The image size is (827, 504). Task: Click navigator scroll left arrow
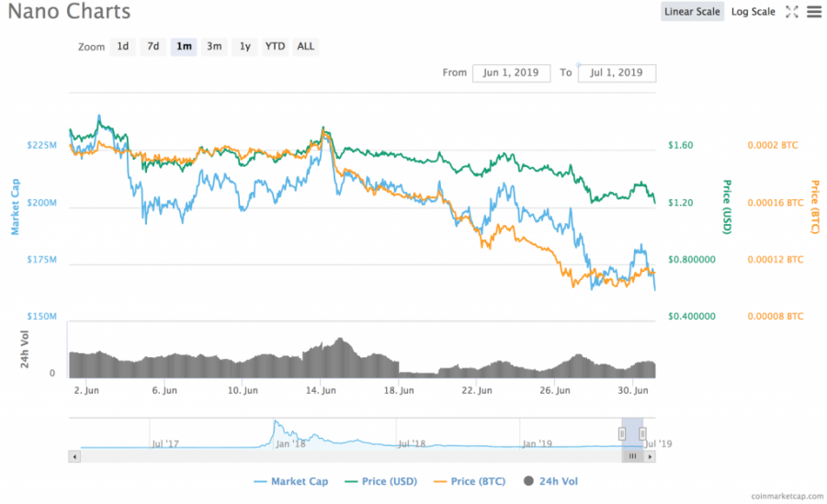[74, 456]
